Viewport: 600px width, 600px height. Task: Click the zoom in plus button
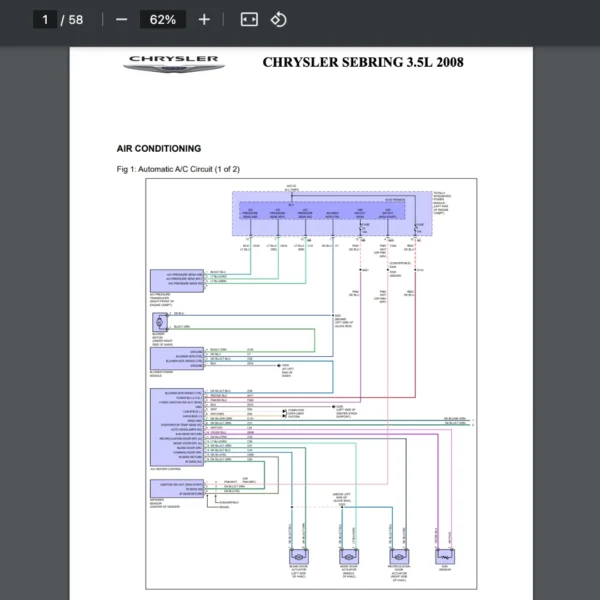204,20
